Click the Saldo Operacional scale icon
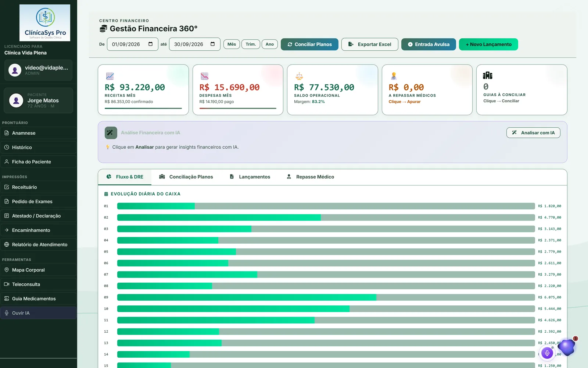Viewport: 588px width, 368px height. pos(299,76)
